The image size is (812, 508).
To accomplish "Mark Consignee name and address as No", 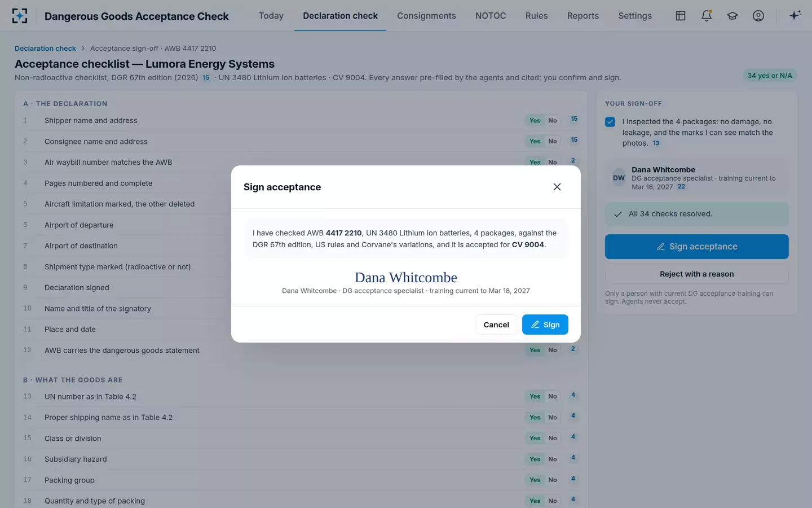I will coord(553,141).
